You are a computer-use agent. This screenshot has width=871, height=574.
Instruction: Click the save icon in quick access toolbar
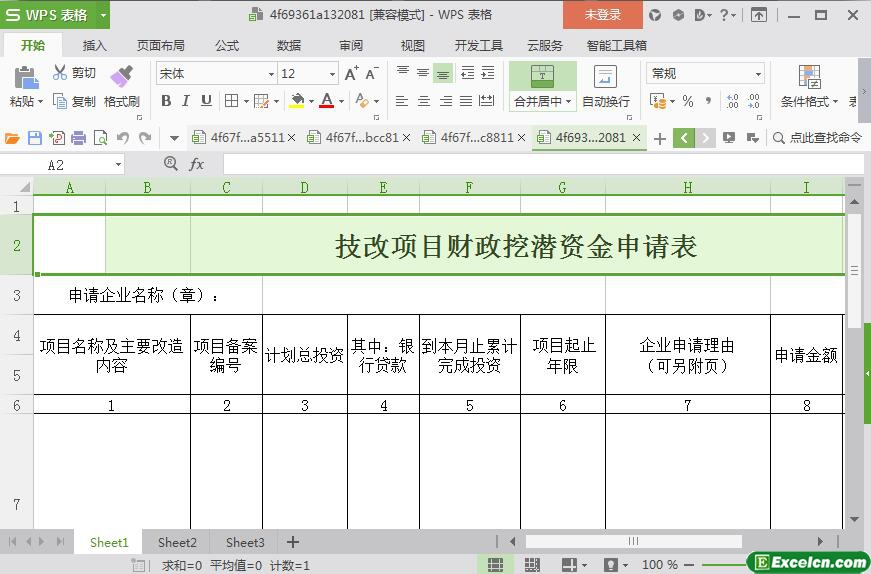[35, 138]
